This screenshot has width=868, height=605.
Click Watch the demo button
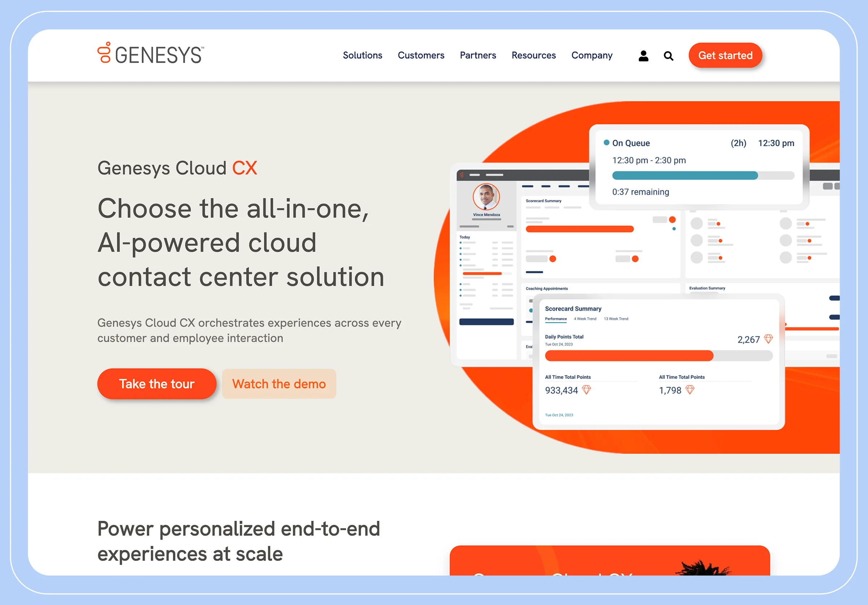(x=278, y=383)
